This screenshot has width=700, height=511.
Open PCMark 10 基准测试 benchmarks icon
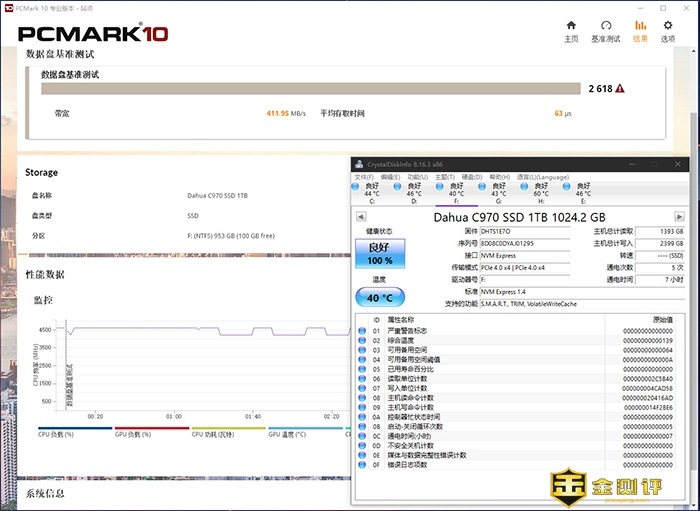point(606,31)
